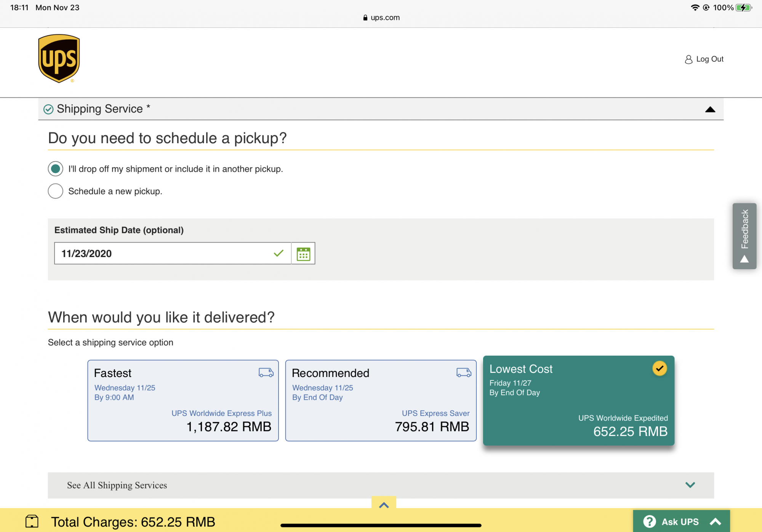
Task: Collapse the Shipping Service section arrow
Action: [710, 110]
